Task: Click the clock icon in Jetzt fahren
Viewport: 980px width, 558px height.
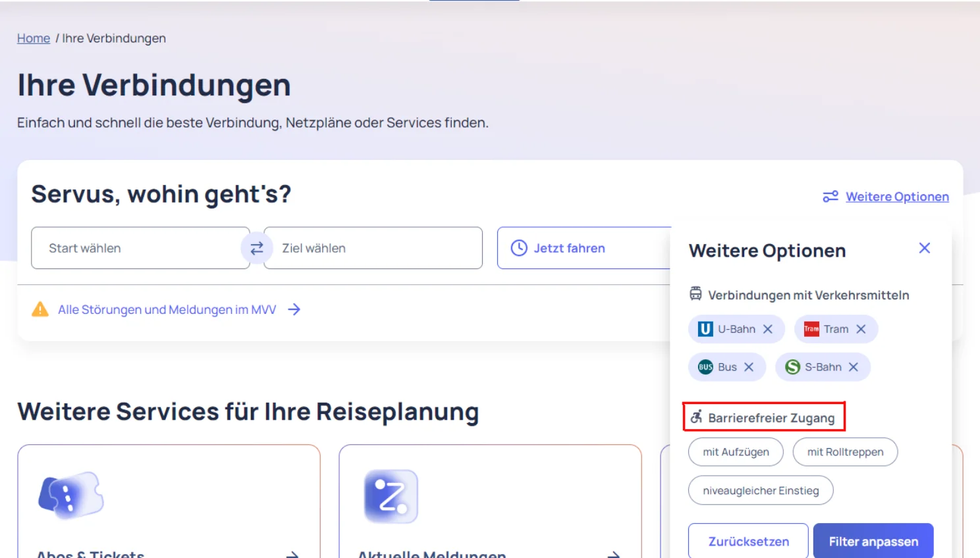Action: [x=519, y=248]
